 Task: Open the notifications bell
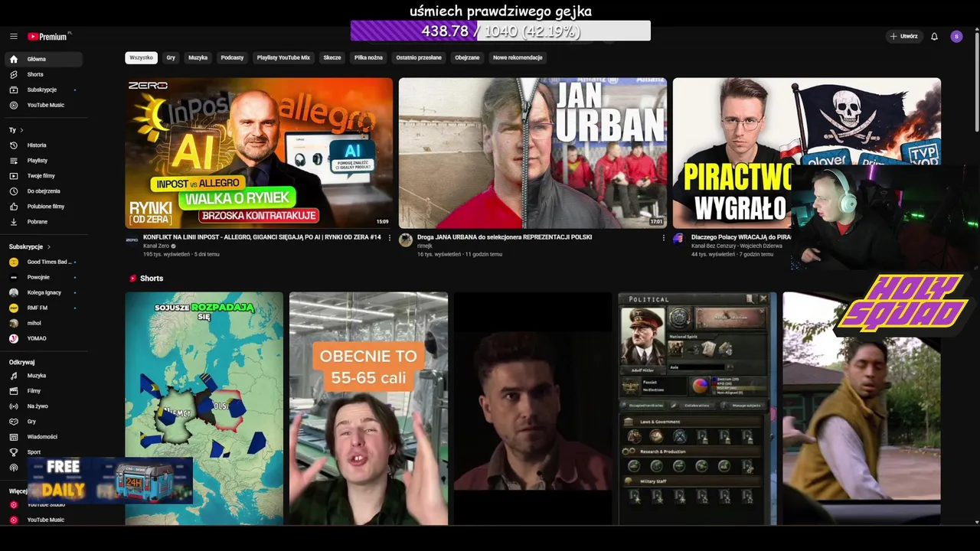pos(934,36)
